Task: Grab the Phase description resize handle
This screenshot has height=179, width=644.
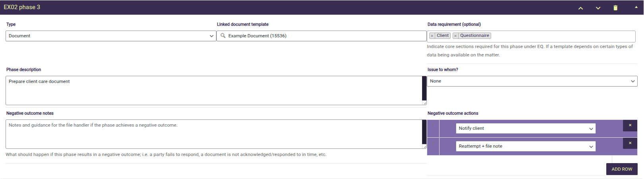Action: click(x=424, y=103)
